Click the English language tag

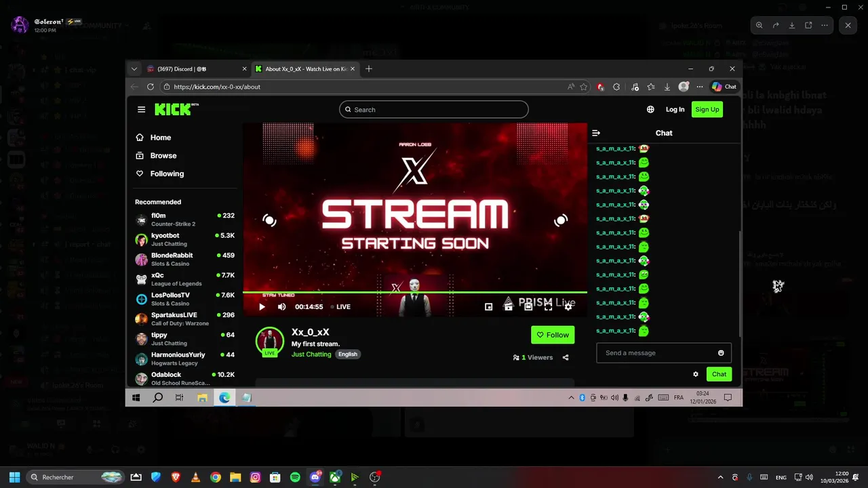(x=348, y=354)
